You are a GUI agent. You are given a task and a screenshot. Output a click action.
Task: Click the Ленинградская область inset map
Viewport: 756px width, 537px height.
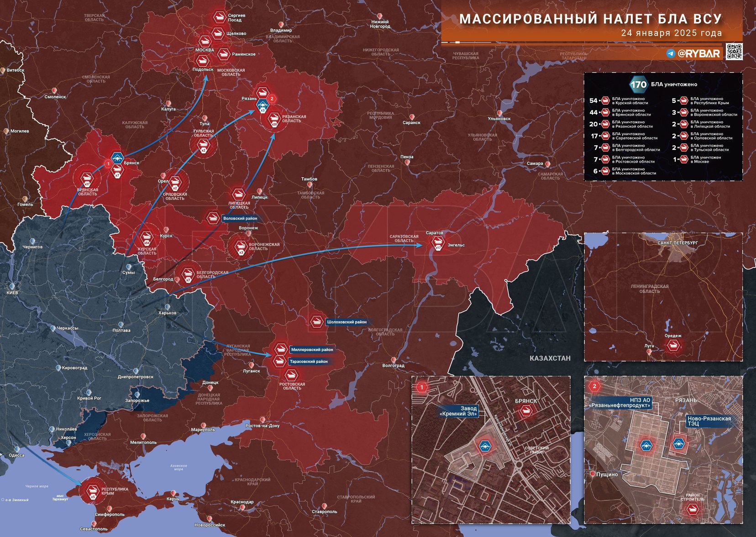663,297
